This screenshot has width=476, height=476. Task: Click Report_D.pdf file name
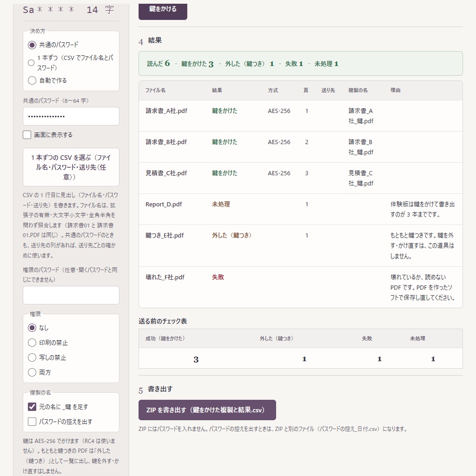click(x=164, y=205)
